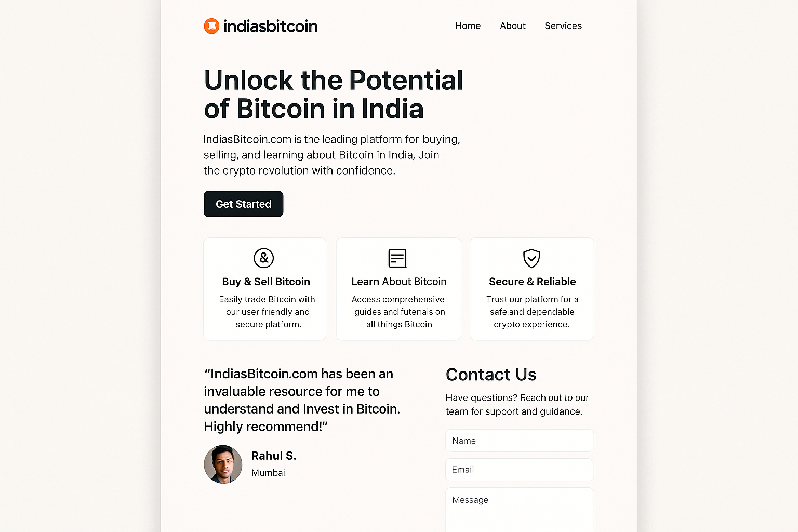
Task: Click Rahul S. profile photo
Action: point(223,464)
